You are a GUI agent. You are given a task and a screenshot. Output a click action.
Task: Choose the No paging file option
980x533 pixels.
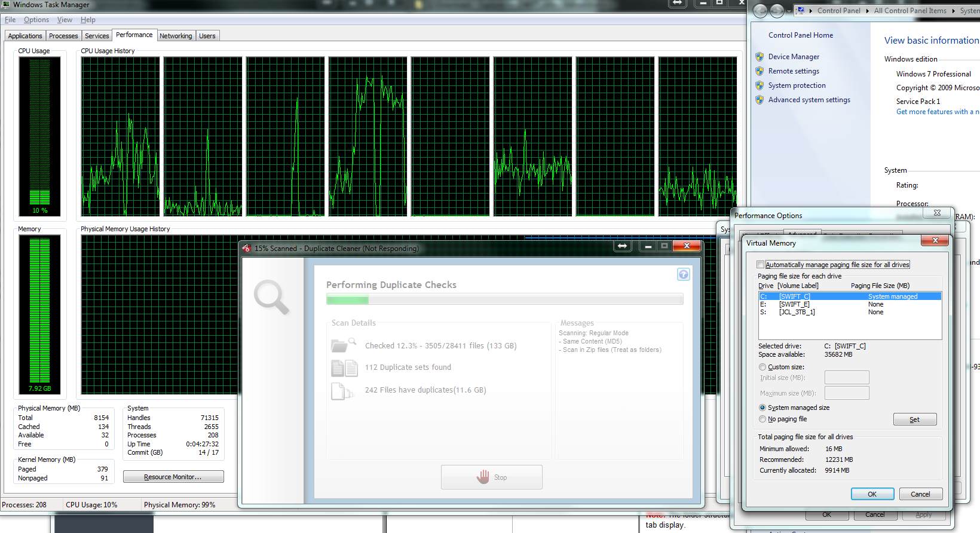pyautogui.click(x=762, y=419)
